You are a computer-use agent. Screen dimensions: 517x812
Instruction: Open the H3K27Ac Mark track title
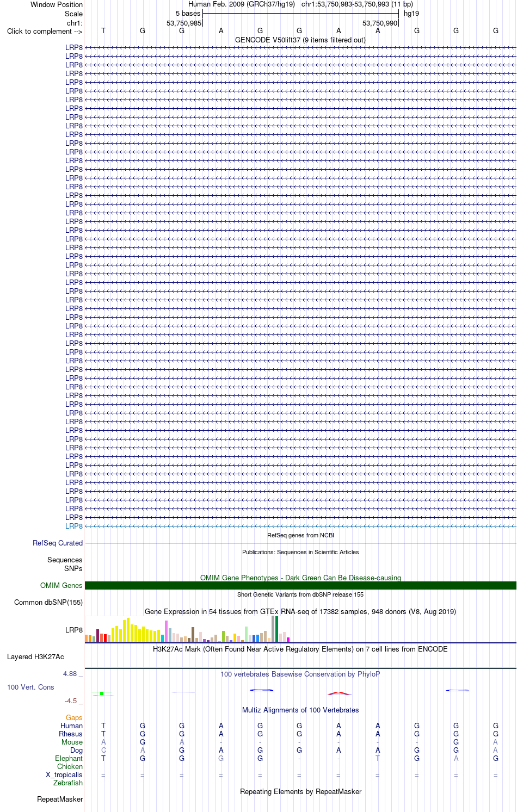coord(300,649)
